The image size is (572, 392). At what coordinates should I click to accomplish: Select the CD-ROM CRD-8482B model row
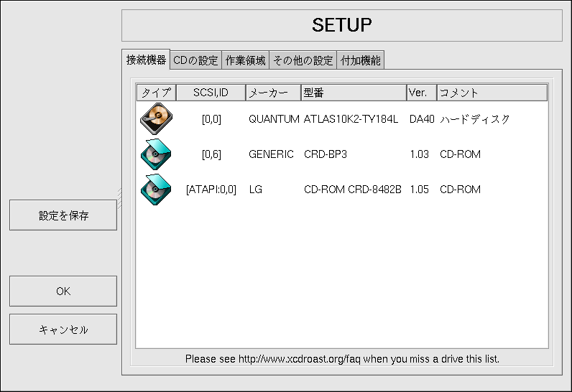click(x=352, y=190)
